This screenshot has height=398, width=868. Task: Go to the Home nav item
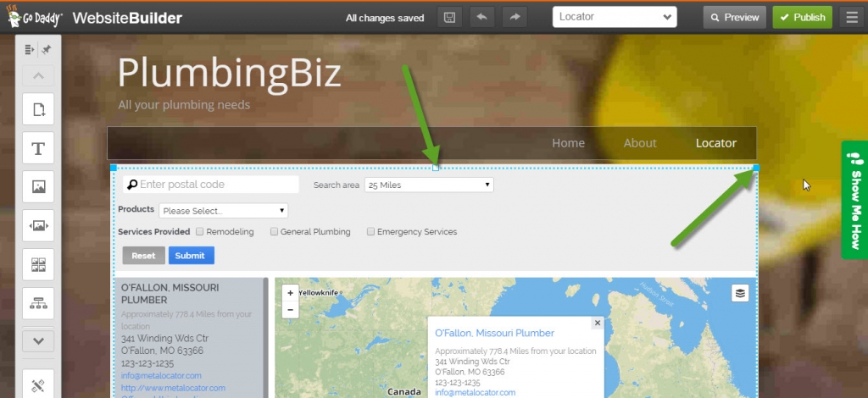[568, 143]
